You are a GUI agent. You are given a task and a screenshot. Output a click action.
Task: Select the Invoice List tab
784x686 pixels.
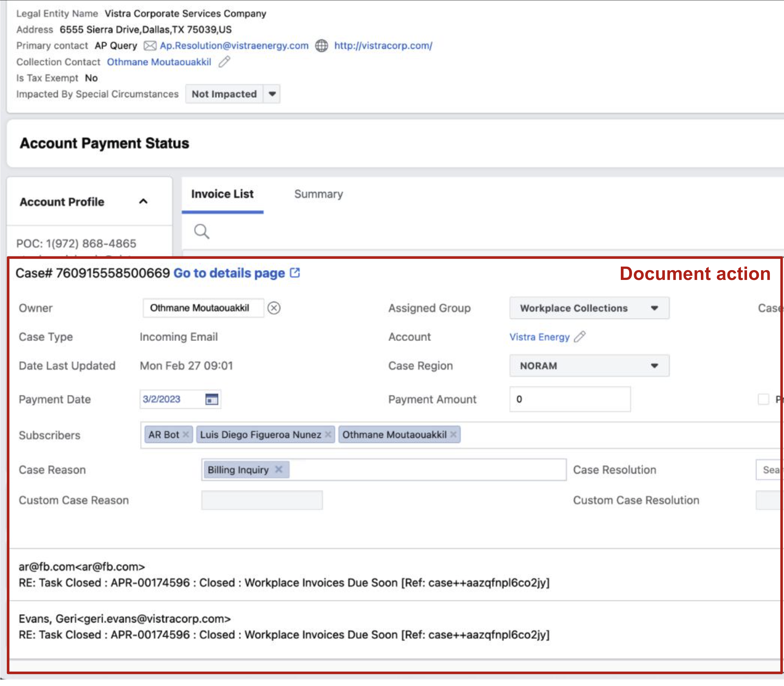223,194
